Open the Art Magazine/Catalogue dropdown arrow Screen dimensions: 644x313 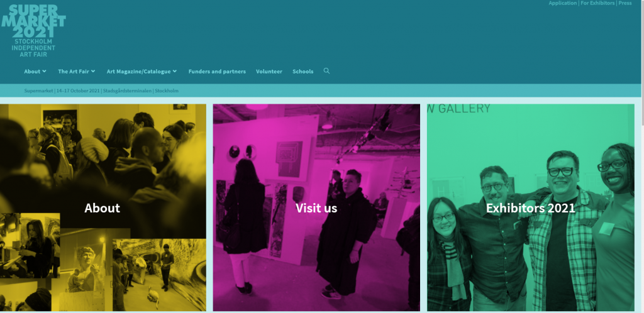(175, 71)
